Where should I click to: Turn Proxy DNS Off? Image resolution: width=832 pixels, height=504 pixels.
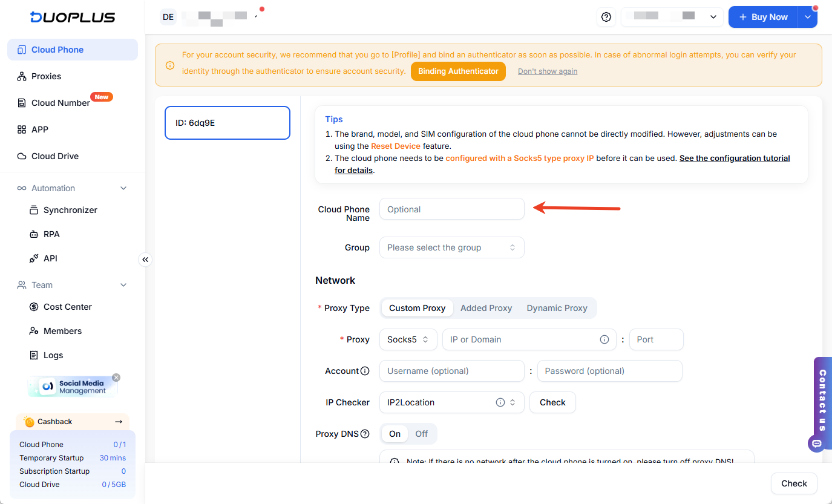(x=422, y=434)
